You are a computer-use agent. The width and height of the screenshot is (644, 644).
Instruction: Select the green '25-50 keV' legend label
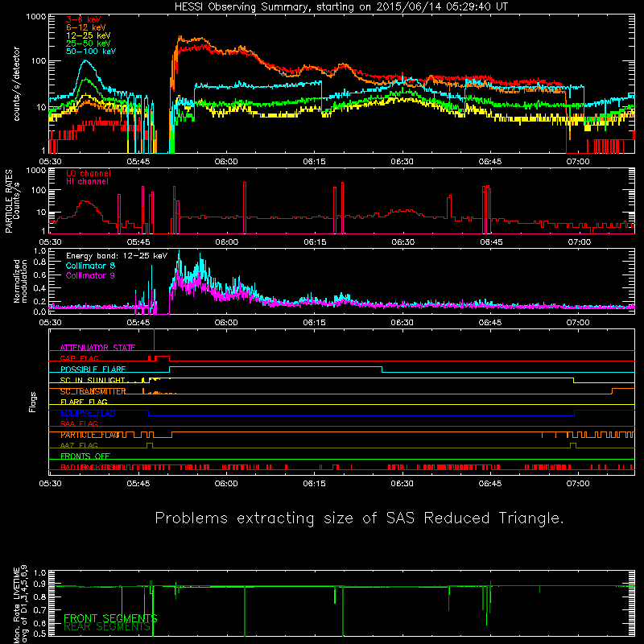[88, 43]
